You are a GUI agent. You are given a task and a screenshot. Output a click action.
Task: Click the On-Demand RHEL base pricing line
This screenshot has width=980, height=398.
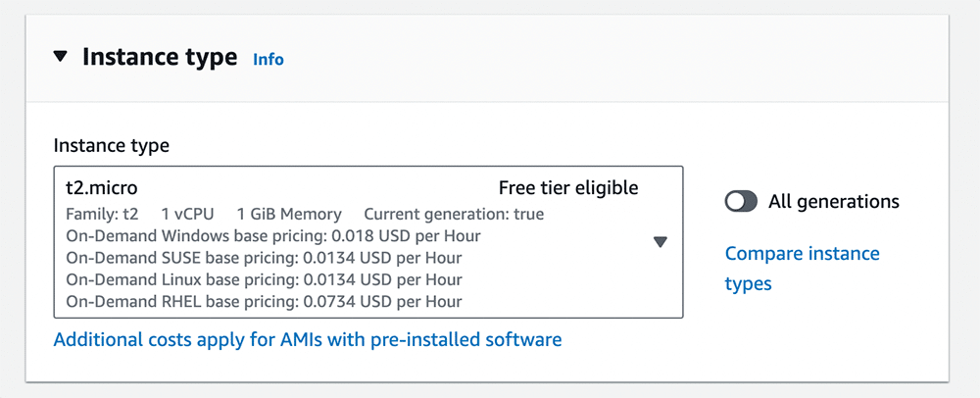[264, 301]
